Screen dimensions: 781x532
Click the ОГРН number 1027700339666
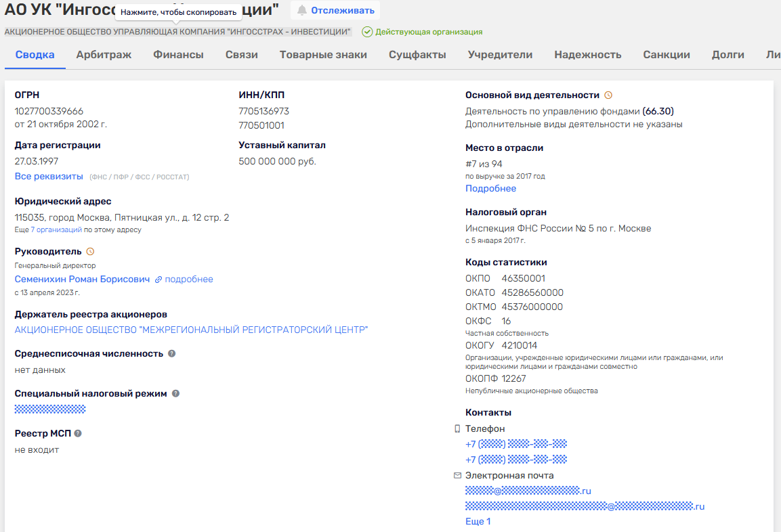[x=49, y=111]
